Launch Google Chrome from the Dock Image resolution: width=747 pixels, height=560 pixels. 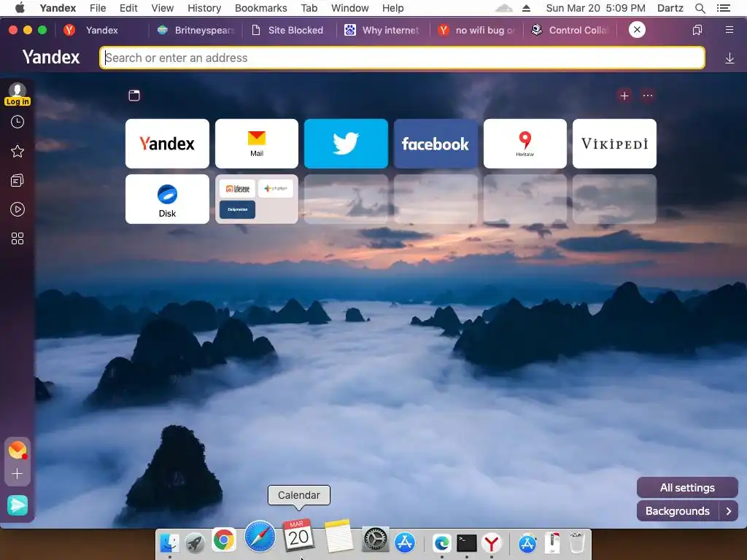(x=224, y=540)
